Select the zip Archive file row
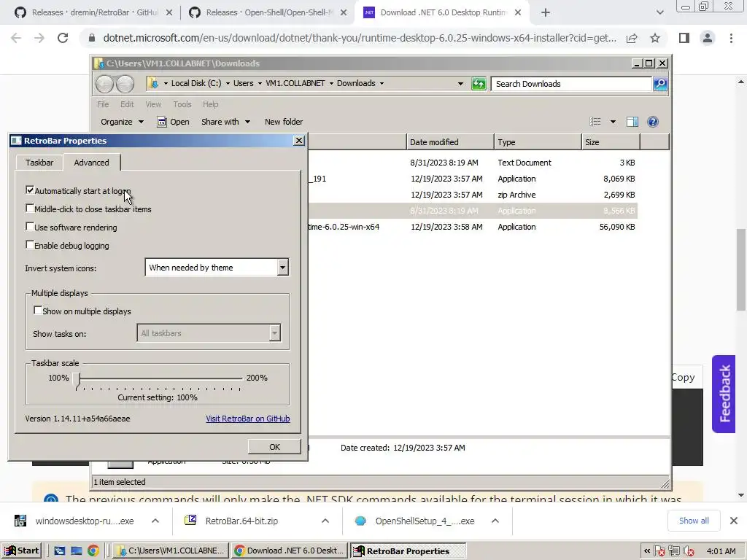 (473, 195)
